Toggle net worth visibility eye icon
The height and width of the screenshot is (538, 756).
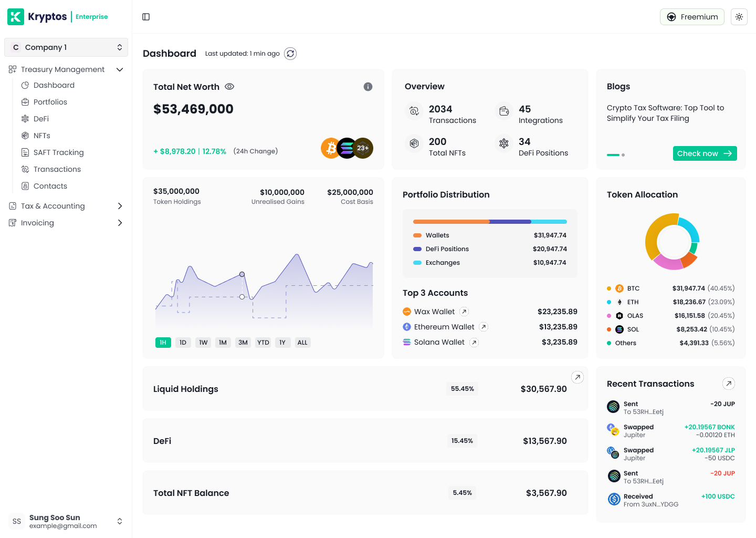pos(229,87)
